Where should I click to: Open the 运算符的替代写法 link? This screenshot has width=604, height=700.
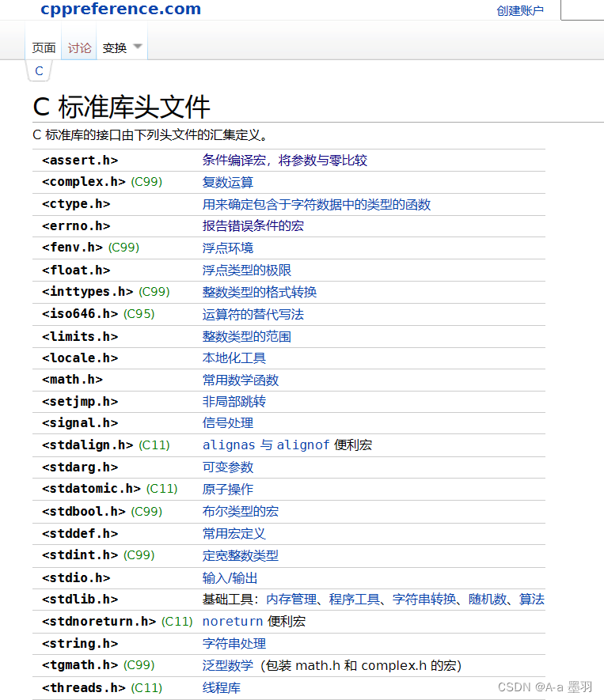pos(253,314)
